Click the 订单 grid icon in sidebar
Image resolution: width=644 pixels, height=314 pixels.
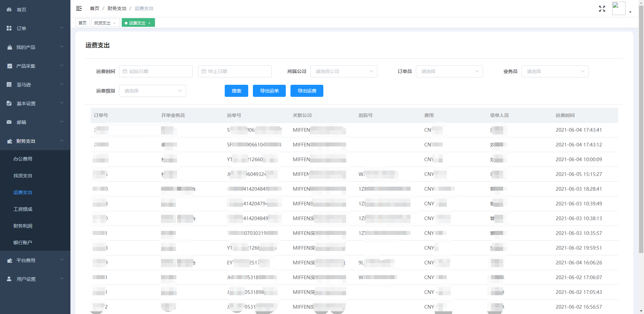pos(9,28)
